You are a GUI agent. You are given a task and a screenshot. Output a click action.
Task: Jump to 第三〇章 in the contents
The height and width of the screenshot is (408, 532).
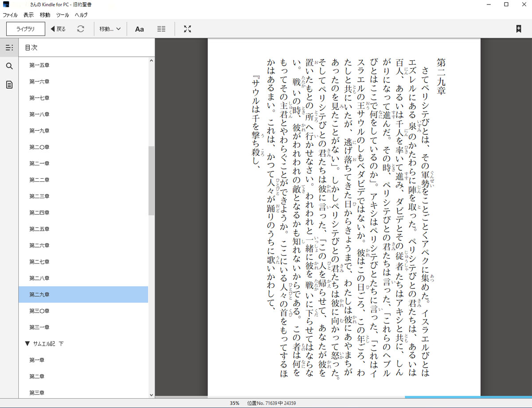[x=39, y=311]
